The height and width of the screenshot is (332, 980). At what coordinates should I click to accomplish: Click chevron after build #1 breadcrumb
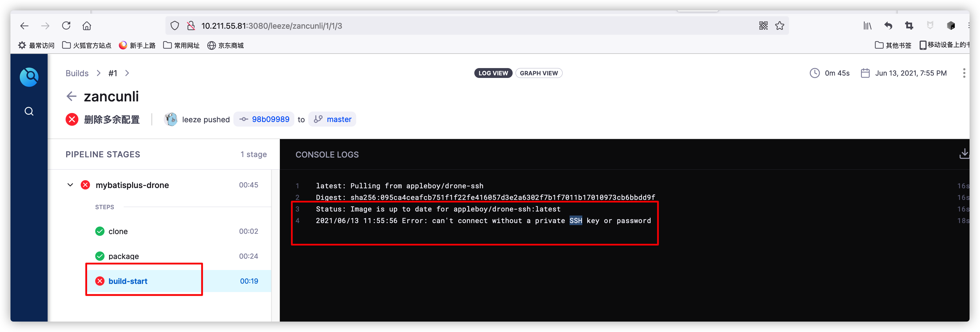[x=127, y=73]
